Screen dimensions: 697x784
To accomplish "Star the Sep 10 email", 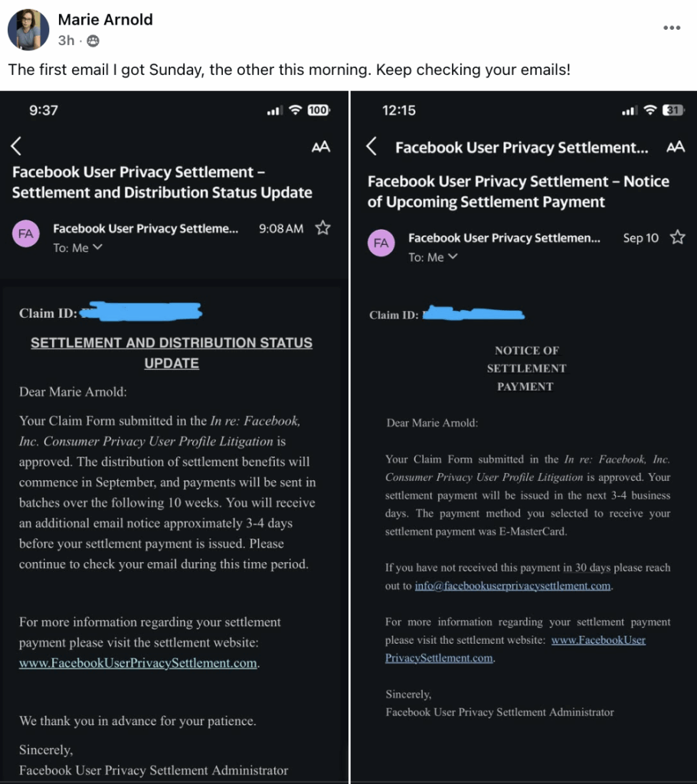I will (677, 237).
